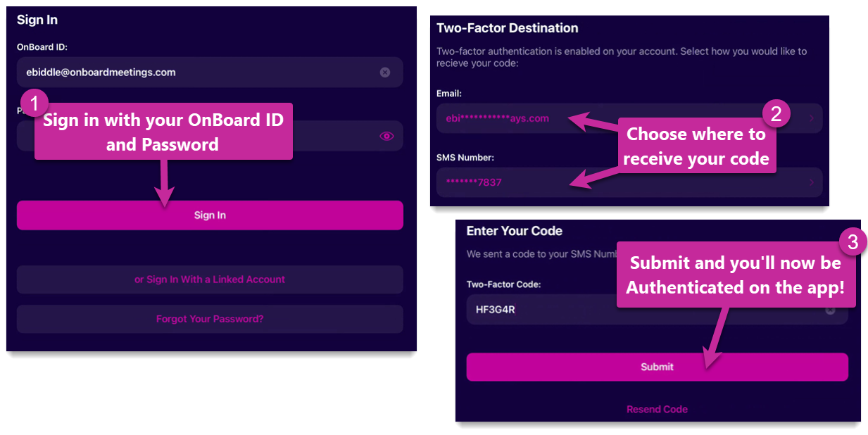Click the chevron on the Email row
The height and width of the screenshot is (435, 868).
click(811, 118)
